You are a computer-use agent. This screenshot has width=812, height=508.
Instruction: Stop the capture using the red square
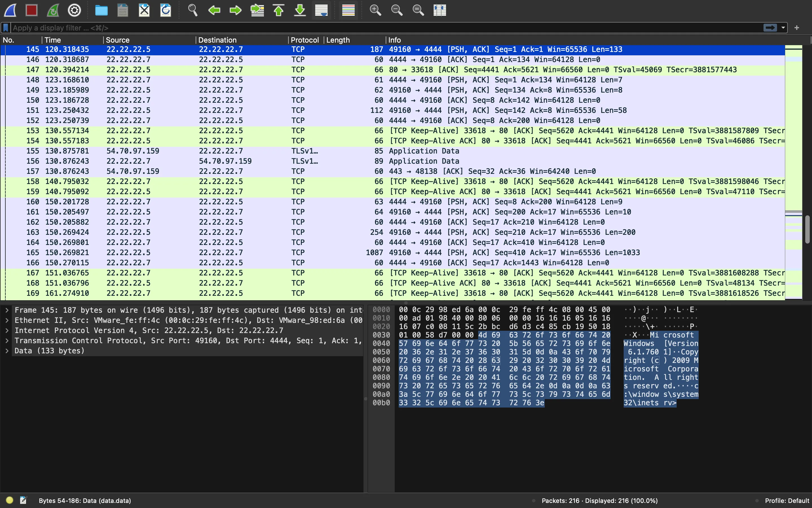(32, 10)
